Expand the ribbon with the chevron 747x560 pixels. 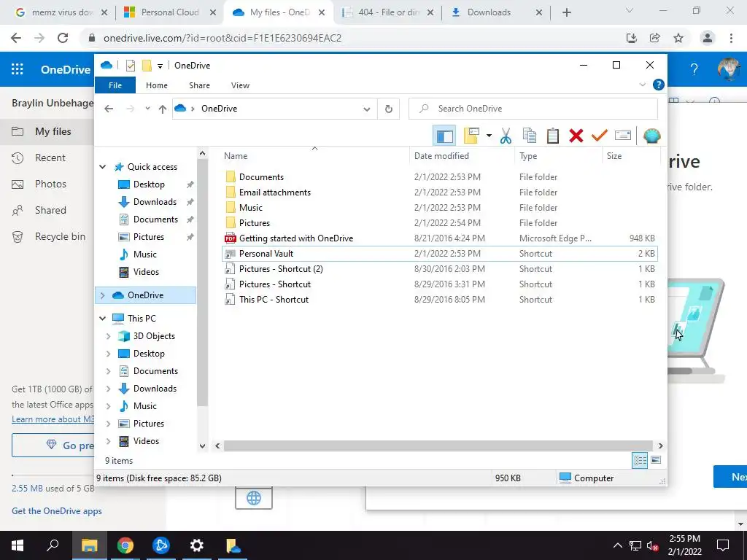tap(642, 85)
